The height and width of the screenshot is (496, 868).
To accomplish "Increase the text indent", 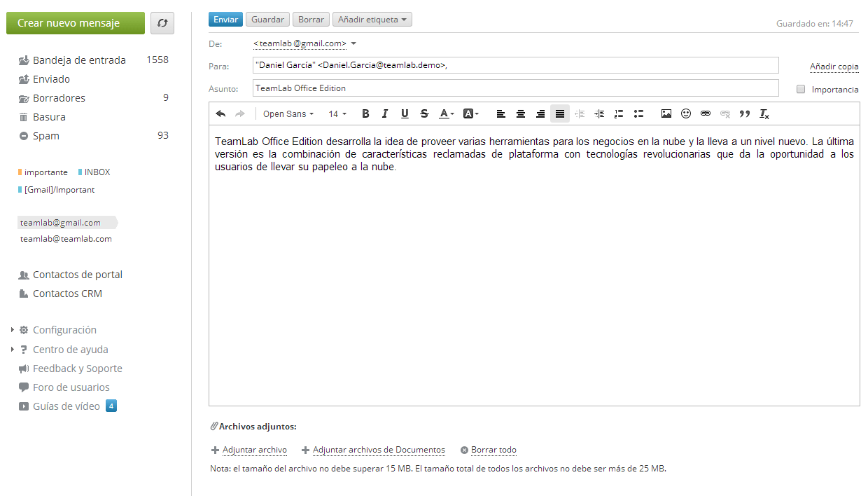I will pyautogui.click(x=599, y=113).
